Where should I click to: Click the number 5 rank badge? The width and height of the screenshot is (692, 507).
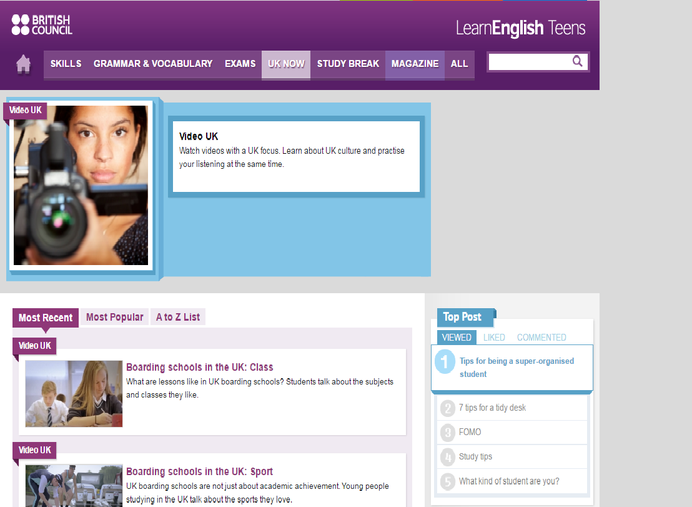[x=448, y=481]
